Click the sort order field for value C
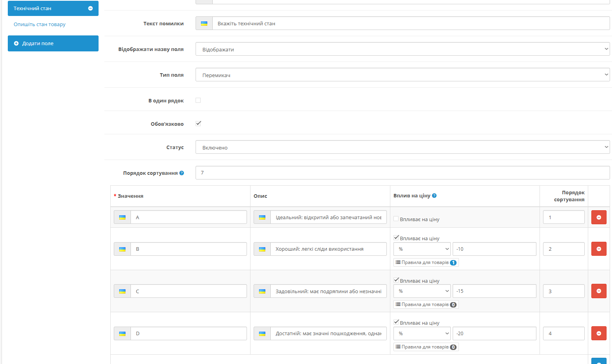612x364 pixels. tap(564, 291)
